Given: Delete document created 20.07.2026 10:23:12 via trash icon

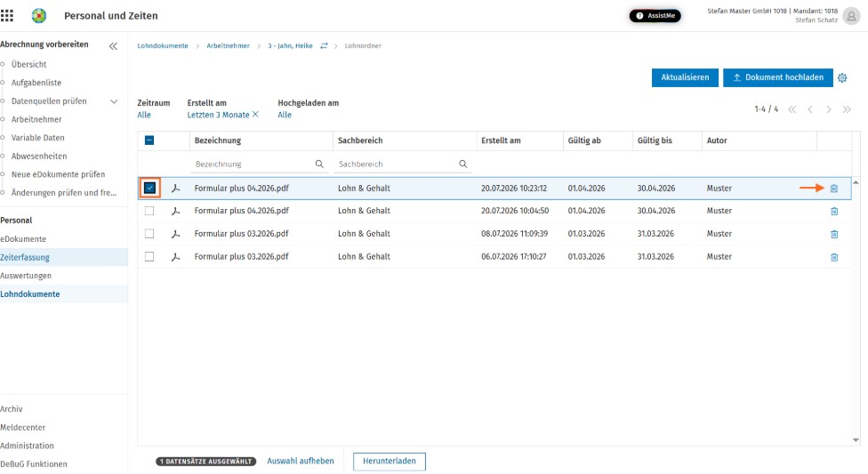Looking at the screenshot, I should point(834,189).
